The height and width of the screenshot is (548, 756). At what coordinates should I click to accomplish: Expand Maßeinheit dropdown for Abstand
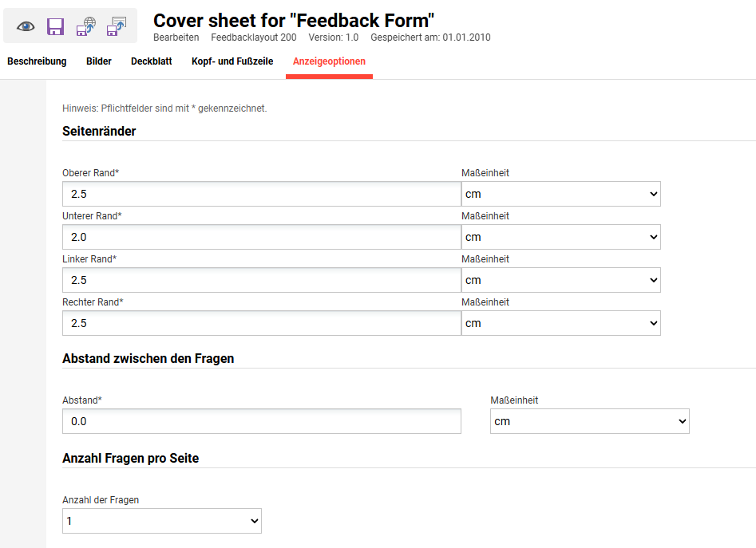pos(590,421)
